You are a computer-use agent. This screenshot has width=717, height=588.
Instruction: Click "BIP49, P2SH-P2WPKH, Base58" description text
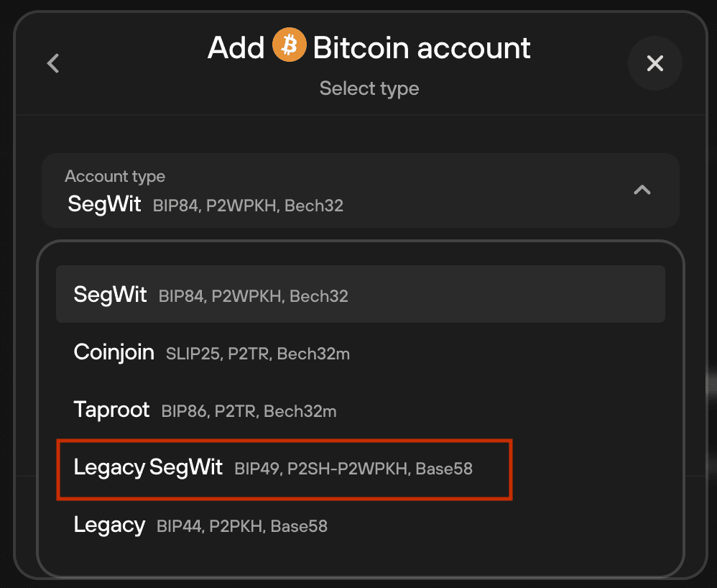coord(353,469)
